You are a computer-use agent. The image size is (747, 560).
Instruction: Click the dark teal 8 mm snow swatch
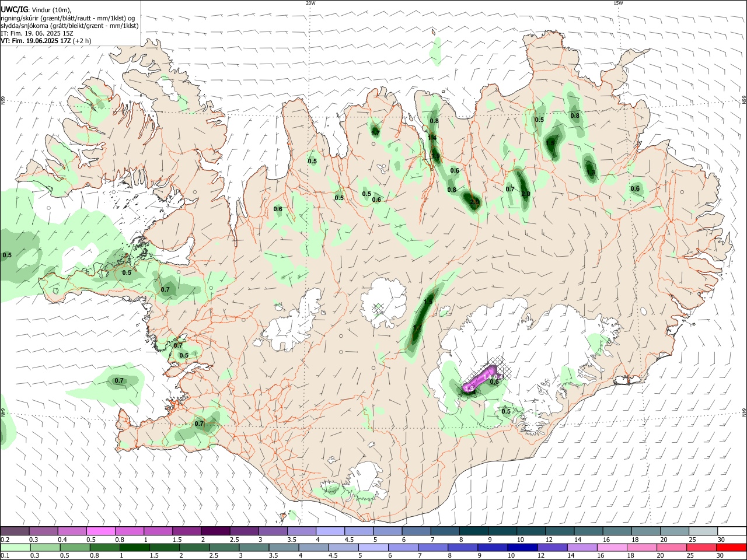pyautogui.click(x=473, y=531)
